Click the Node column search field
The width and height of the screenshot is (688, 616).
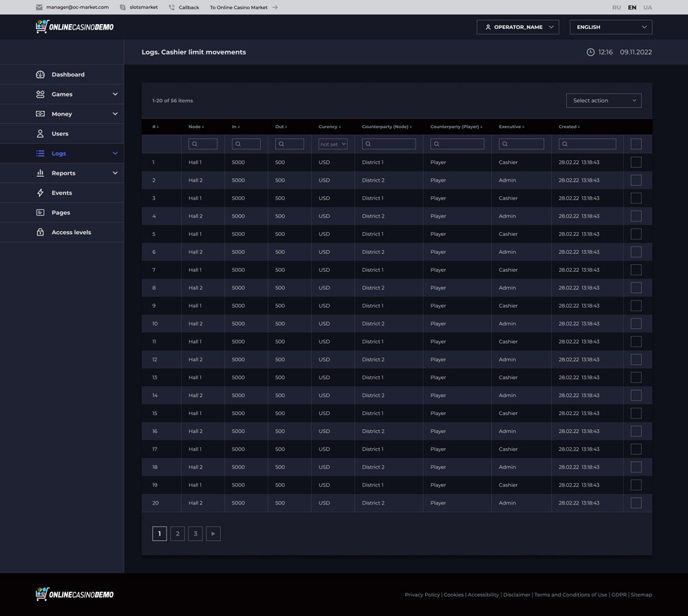point(203,144)
